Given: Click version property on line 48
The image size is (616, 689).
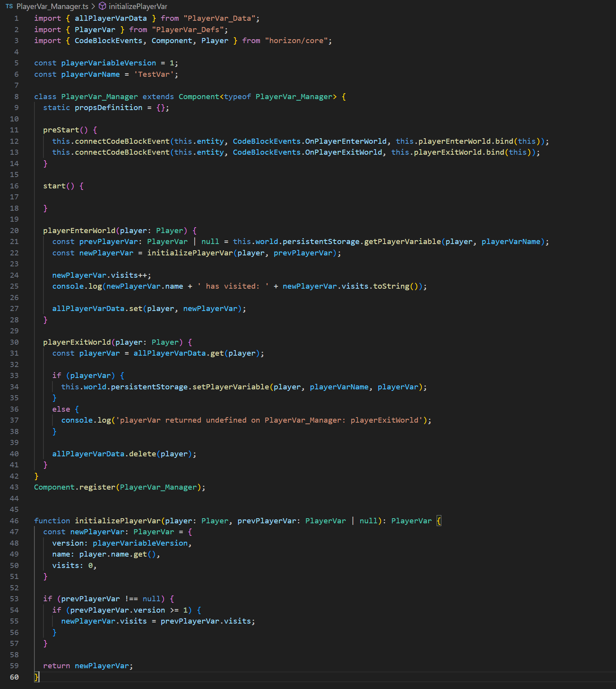Looking at the screenshot, I should [68, 543].
